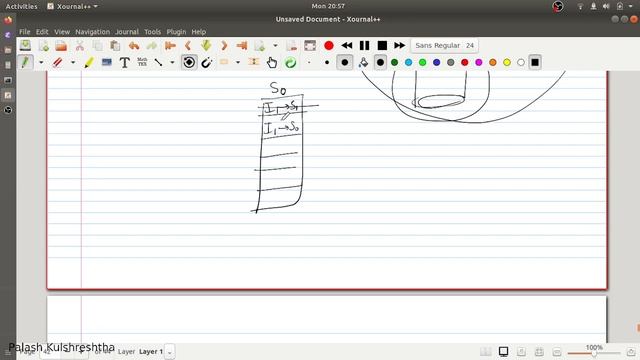
Task: Open the Navigation menu
Action: point(93,31)
